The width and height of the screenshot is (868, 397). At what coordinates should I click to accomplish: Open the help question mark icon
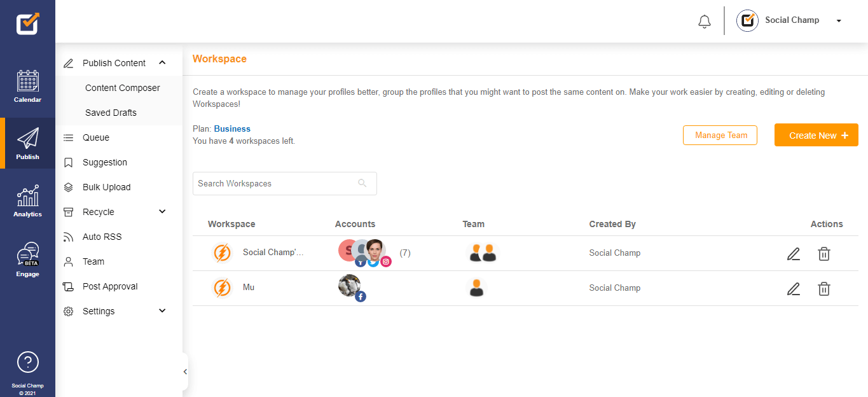(27, 362)
